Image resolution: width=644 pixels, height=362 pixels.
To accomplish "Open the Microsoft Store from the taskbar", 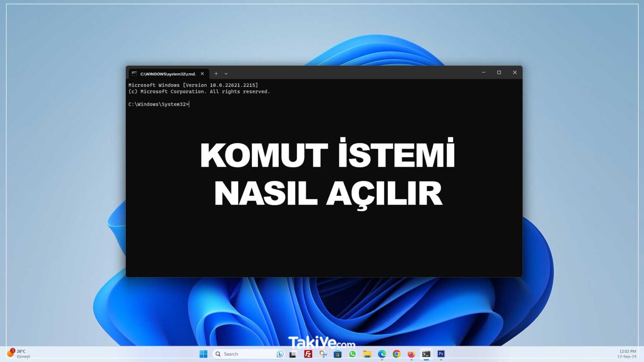I will pos(338,354).
